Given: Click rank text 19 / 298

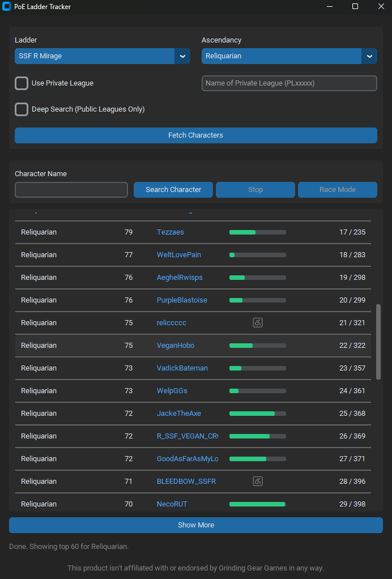Looking at the screenshot, I should (352, 277).
